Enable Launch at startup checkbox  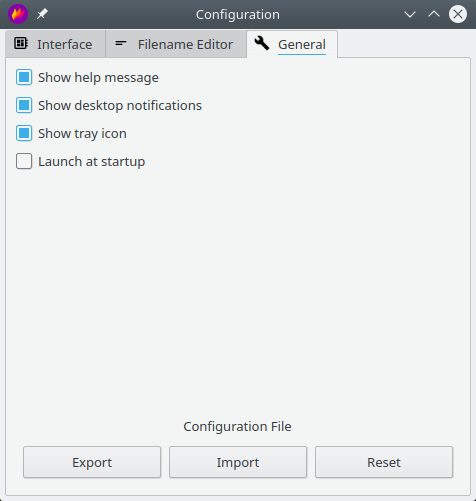coord(24,161)
